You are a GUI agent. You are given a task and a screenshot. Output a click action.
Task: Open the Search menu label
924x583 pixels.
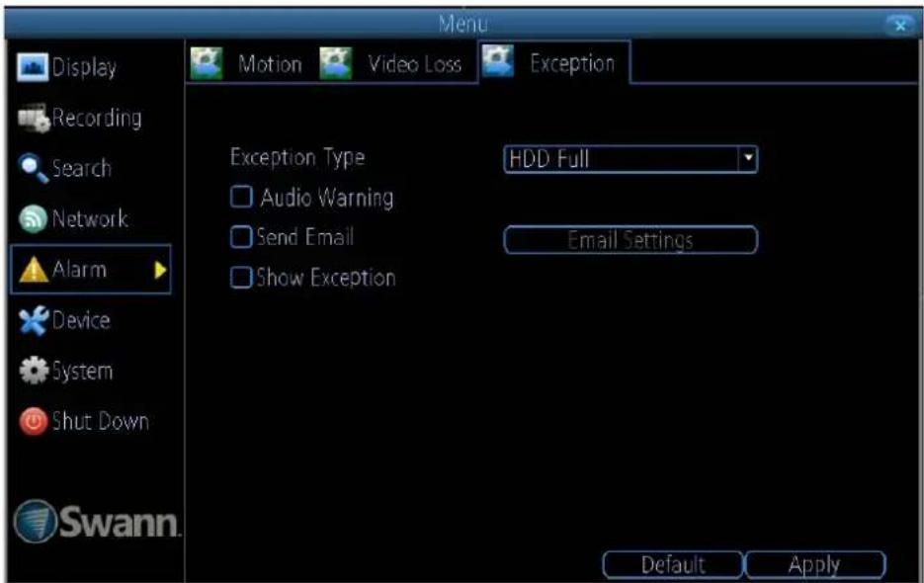coord(81,169)
